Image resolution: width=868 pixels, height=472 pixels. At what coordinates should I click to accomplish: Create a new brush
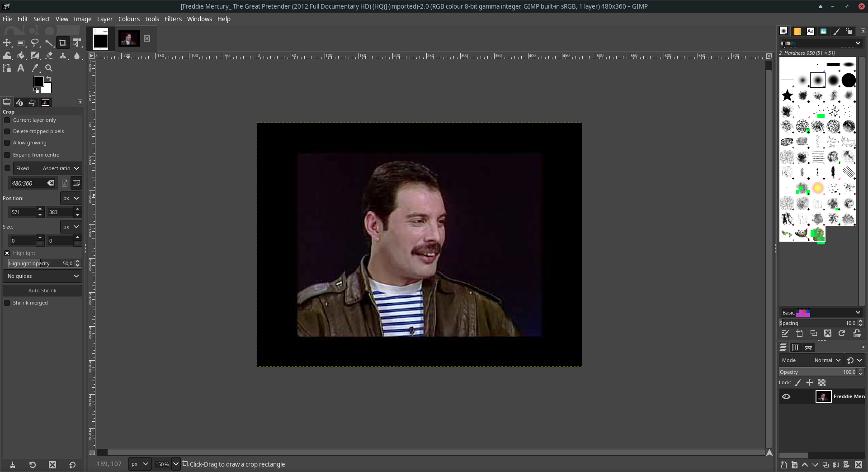(799, 334)
